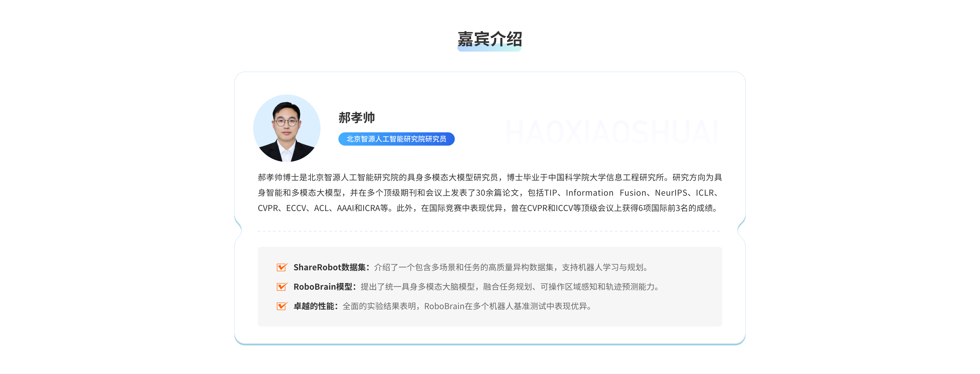Screen dimensions: 980x374
Task: Click the speaker name 郝孝帅
Action: [357, 118]
